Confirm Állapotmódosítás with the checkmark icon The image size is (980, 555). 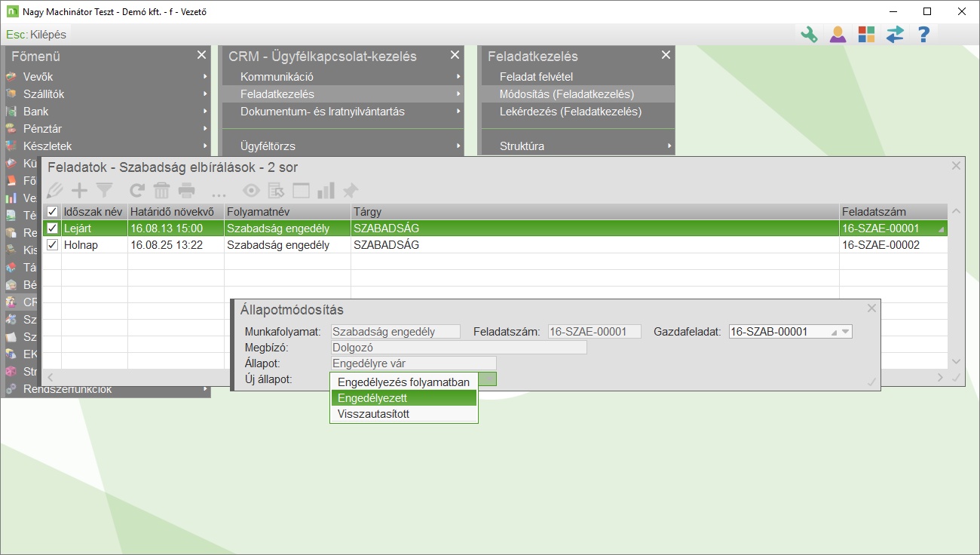point(871,382)
